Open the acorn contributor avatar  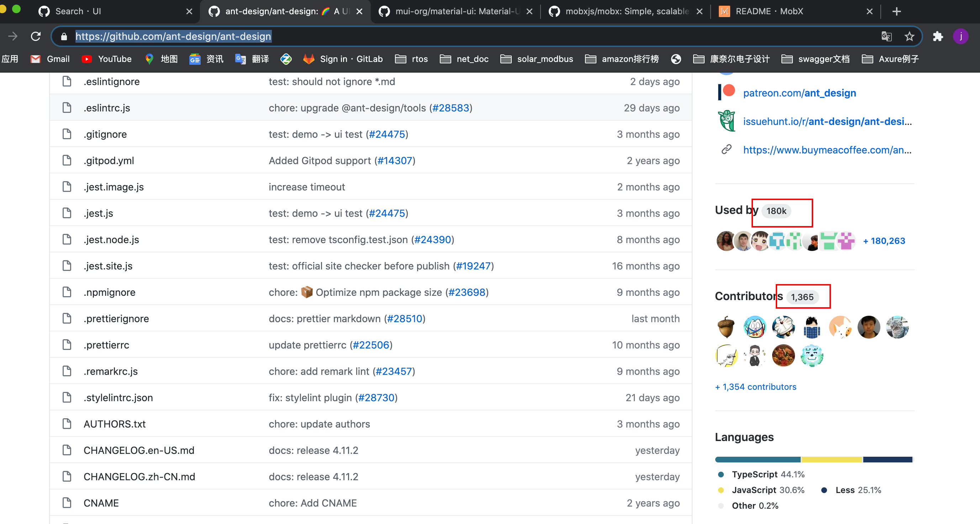726,327
